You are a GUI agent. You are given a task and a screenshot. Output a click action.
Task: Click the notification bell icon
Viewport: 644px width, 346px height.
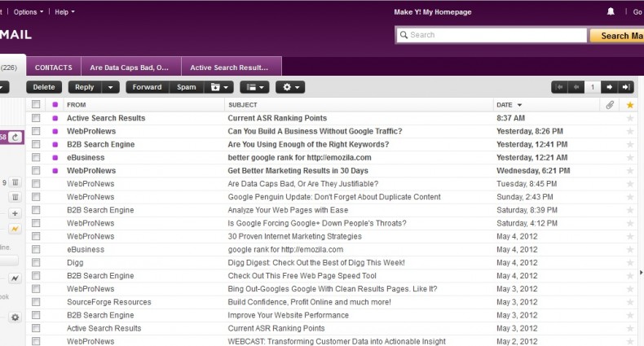[x=611, y=12]
